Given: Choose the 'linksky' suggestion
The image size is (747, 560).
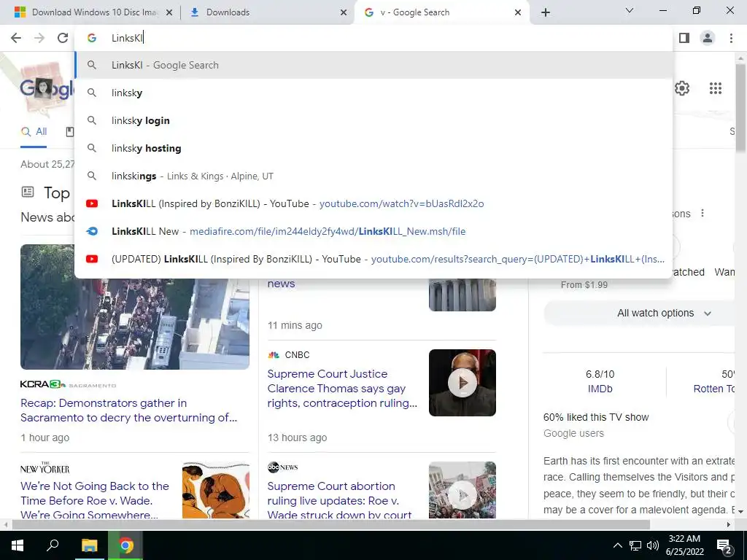Looking at the screenshot, I should (x=373, y=93).
